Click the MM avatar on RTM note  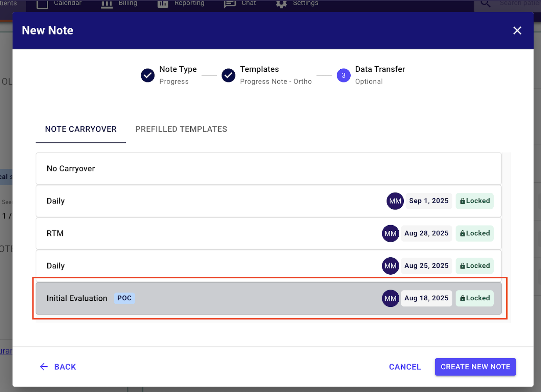(390, 233)
